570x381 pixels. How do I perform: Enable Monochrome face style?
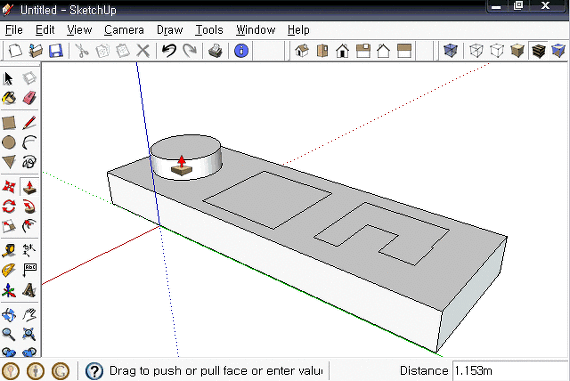click(x=558, y=51)
